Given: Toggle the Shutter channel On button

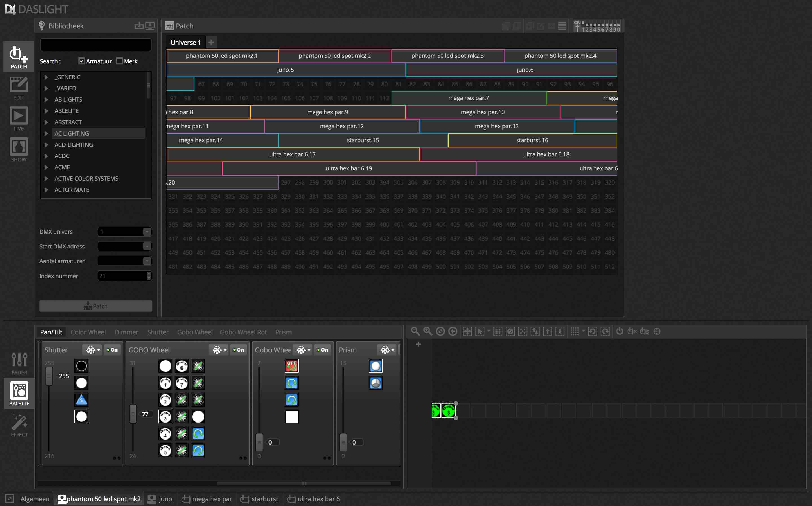Looking at the screenshot, I should point(112,350).
